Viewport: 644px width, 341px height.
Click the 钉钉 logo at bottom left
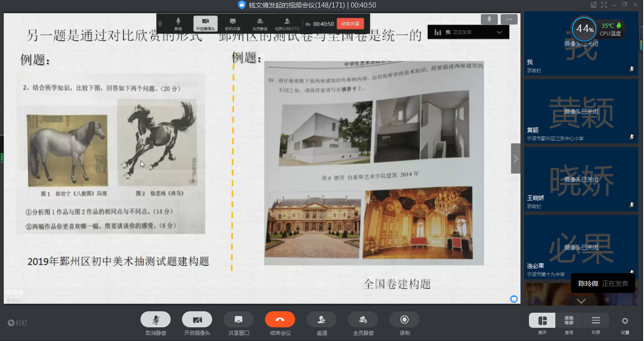pyautogui.click(x=17, y=323)
